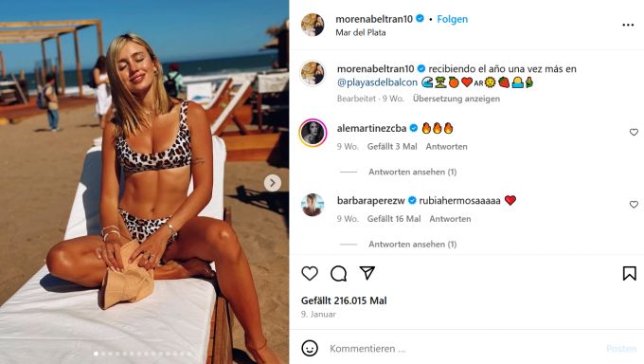Like barbaraperezw's comment heart
Screen dimensions: 644x364
coord(634,205)
